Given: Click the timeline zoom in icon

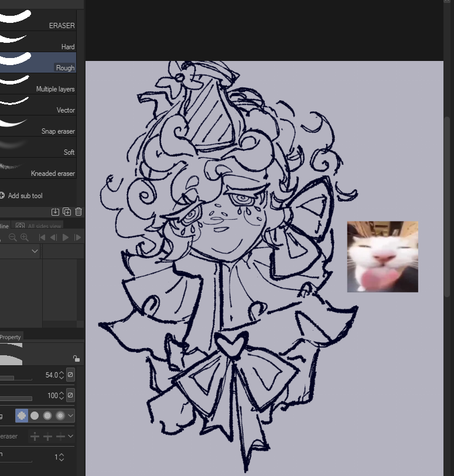Looking at the screenshot, I should tap(25, 237).
